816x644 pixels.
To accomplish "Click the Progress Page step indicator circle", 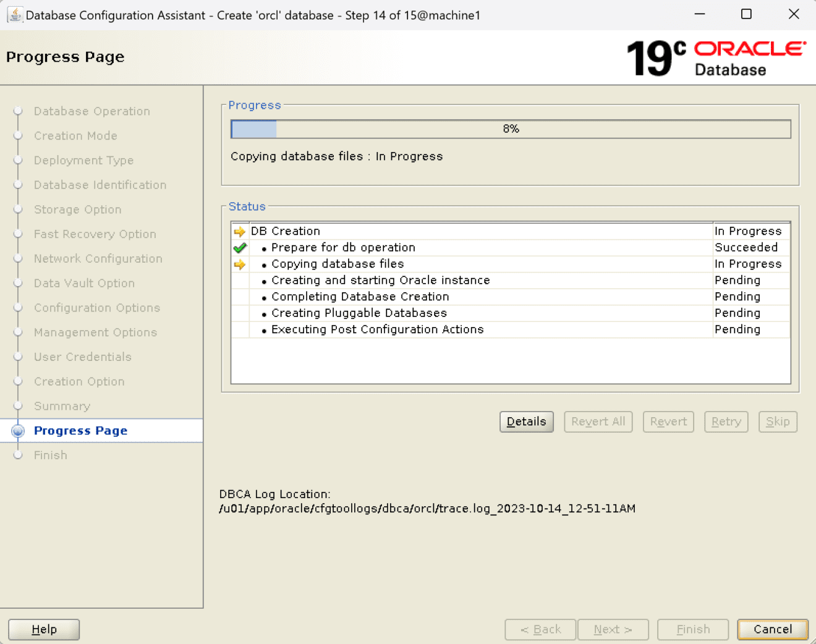I will point(17,431).
